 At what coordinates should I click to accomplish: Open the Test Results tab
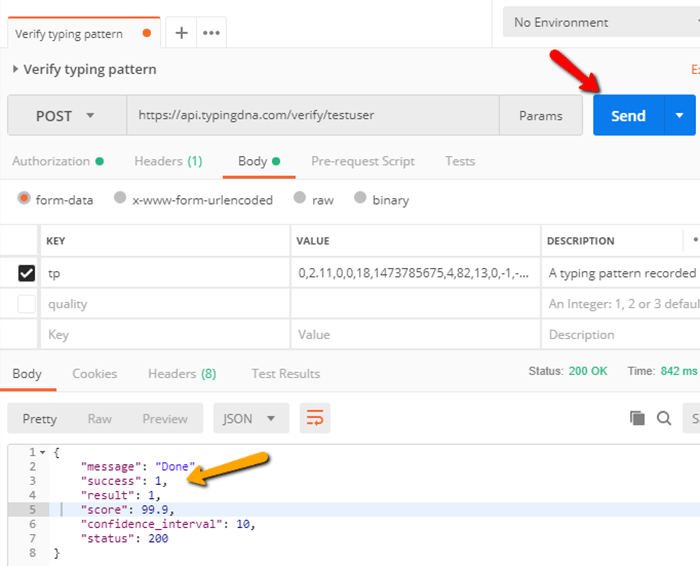(x=286, y=374)
